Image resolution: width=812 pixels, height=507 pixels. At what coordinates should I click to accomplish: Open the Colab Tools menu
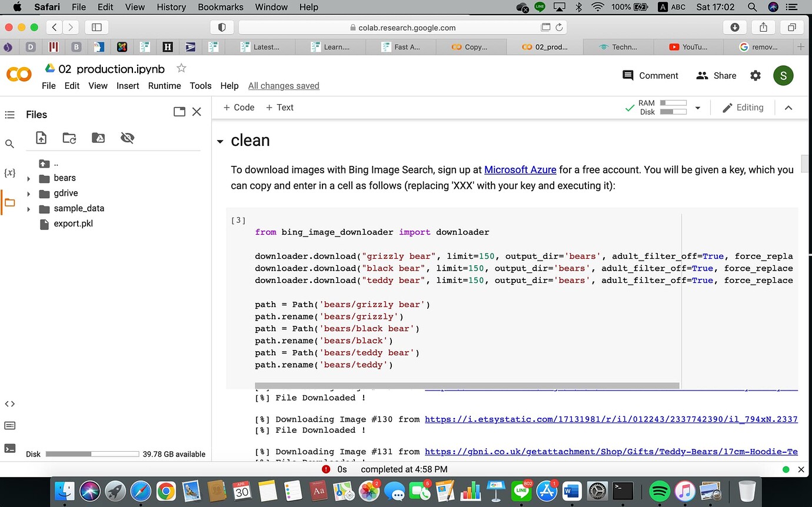pos(200,85)
